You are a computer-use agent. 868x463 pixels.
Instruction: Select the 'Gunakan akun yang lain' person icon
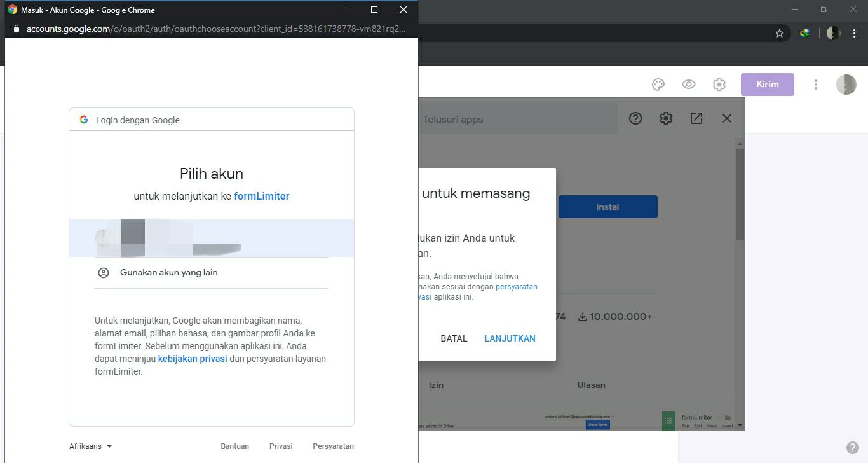pos(104,272)
